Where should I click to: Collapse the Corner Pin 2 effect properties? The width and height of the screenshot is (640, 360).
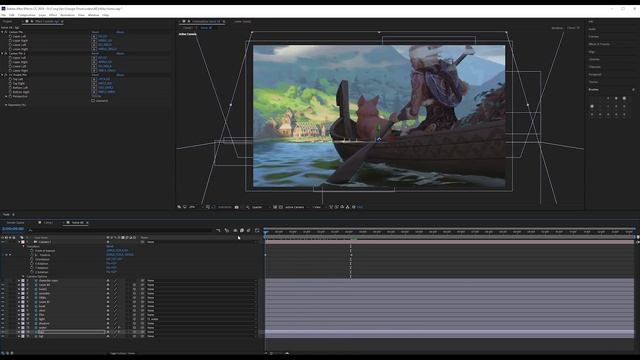tap(2, 53)
